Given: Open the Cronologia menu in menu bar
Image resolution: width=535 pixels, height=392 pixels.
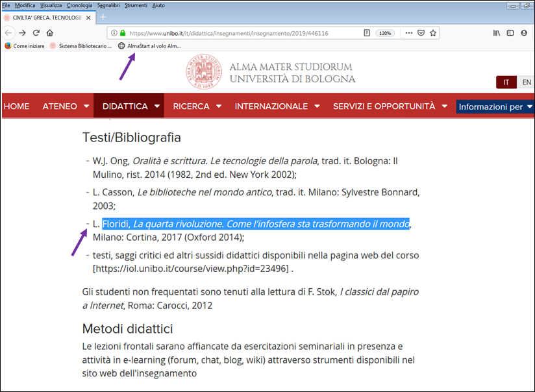Looking at the screenshot, I should [x=79, y=5].
